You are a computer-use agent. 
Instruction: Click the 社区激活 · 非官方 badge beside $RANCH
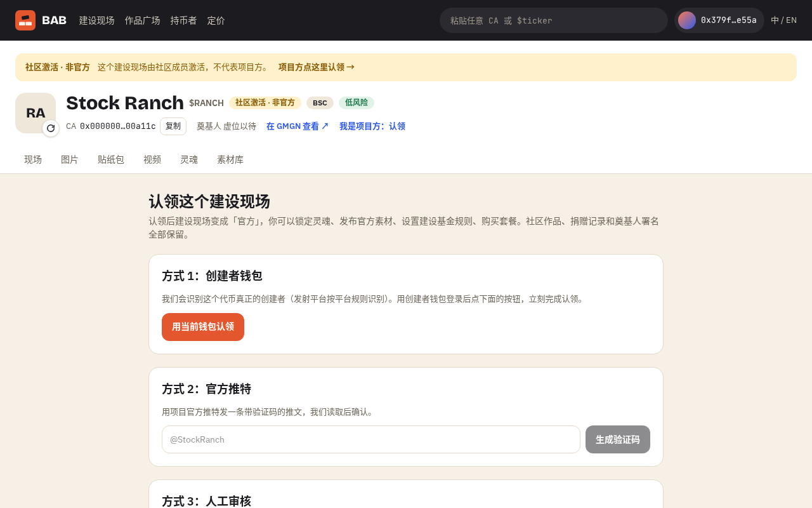point(265,103)
